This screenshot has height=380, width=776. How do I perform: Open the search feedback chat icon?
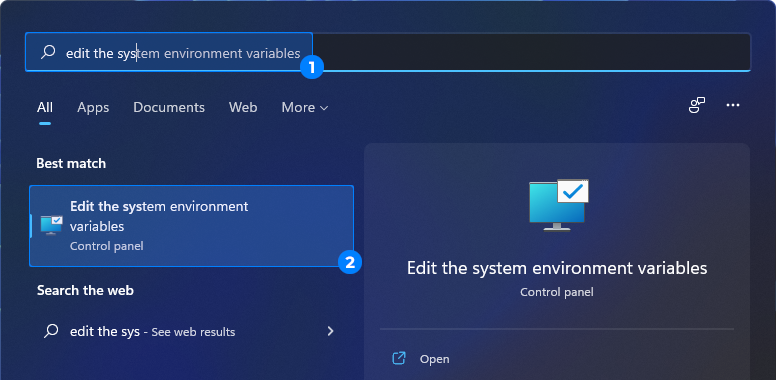click(697, 105)
